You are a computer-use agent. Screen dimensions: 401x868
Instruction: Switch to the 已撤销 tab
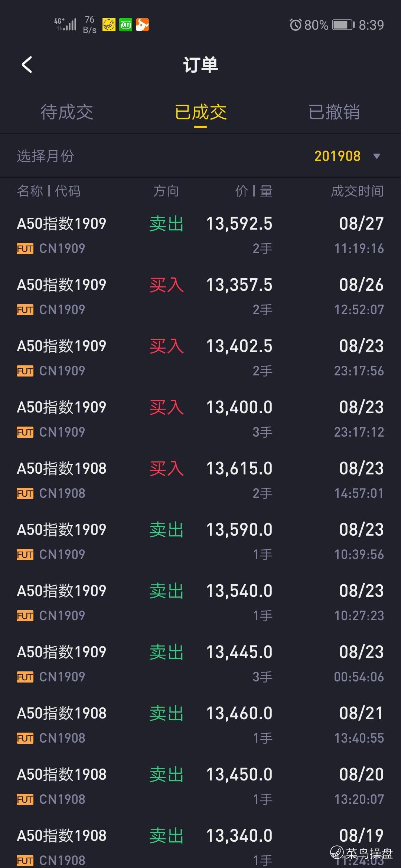tap(334, 112)
